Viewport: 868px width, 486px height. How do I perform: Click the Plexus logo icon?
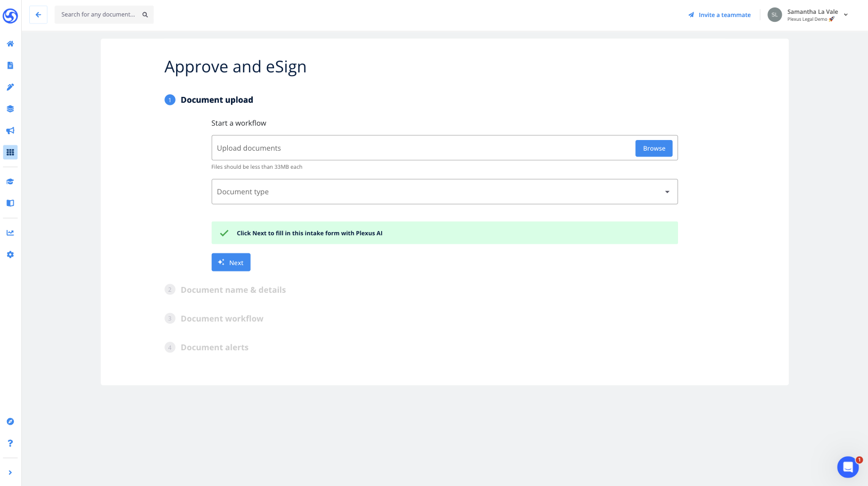coord(10,16)
